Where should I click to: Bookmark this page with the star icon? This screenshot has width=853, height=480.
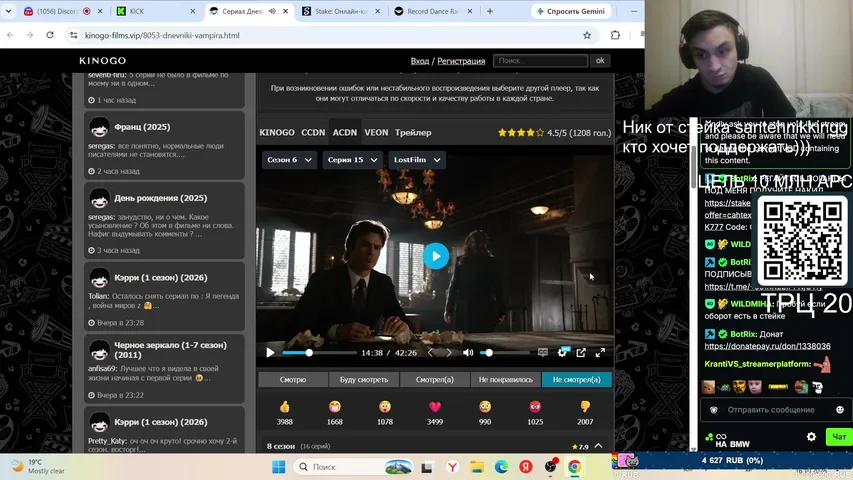pyautogui.click(x=587, y=35)
